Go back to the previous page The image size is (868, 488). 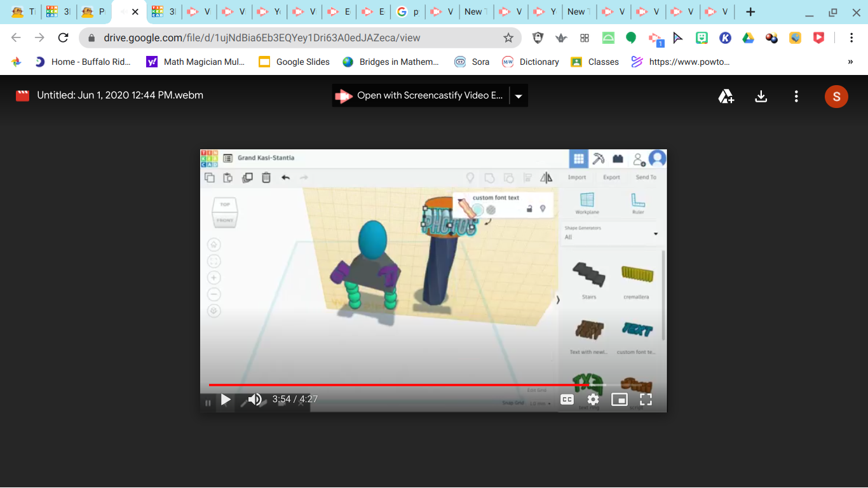tap(16, 37)
